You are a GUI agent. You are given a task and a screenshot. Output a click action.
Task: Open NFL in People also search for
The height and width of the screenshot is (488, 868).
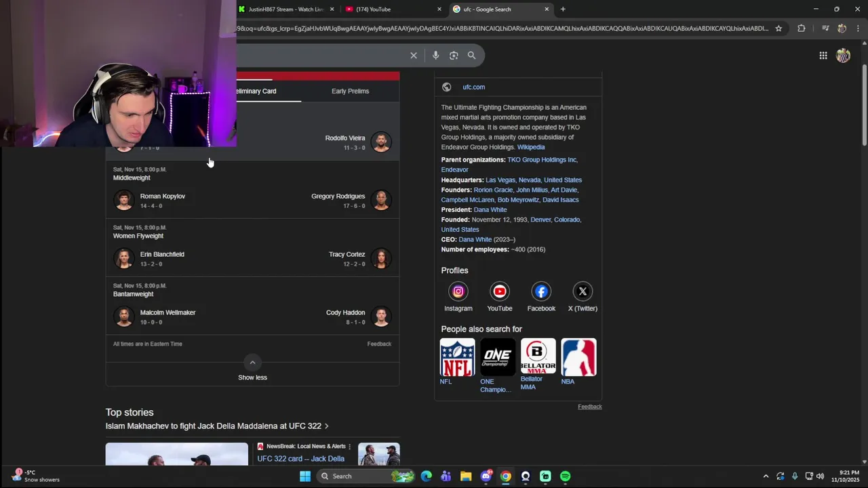[457, 362]
